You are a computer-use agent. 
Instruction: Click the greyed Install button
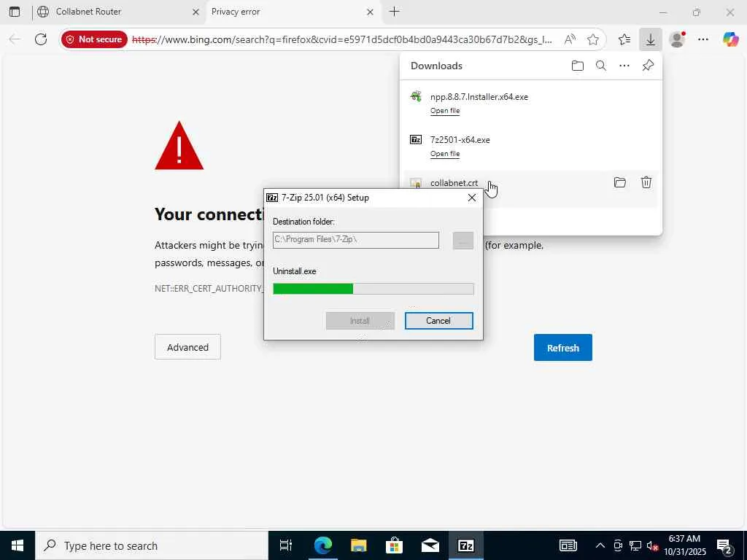[360, 321]
